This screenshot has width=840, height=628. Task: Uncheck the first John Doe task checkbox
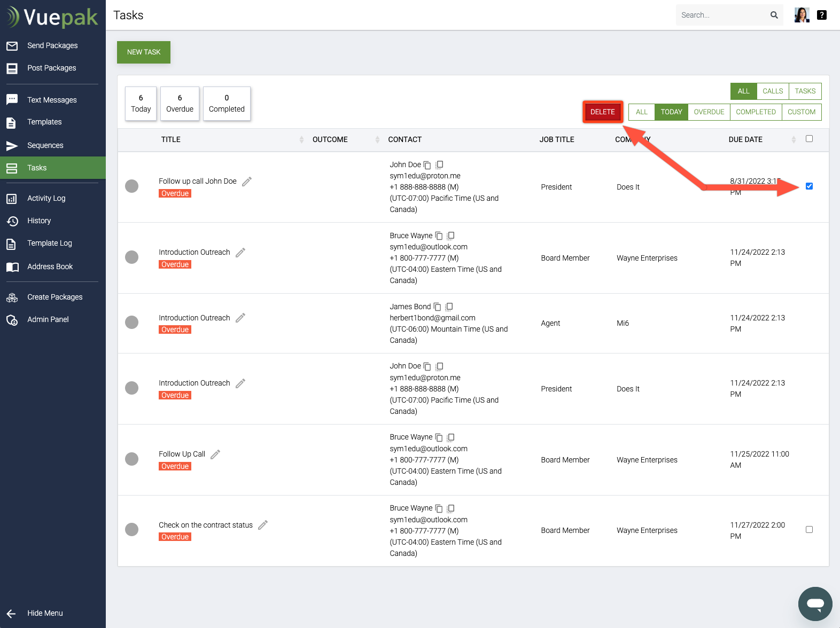pyautogui.click(x=809, y=186)
